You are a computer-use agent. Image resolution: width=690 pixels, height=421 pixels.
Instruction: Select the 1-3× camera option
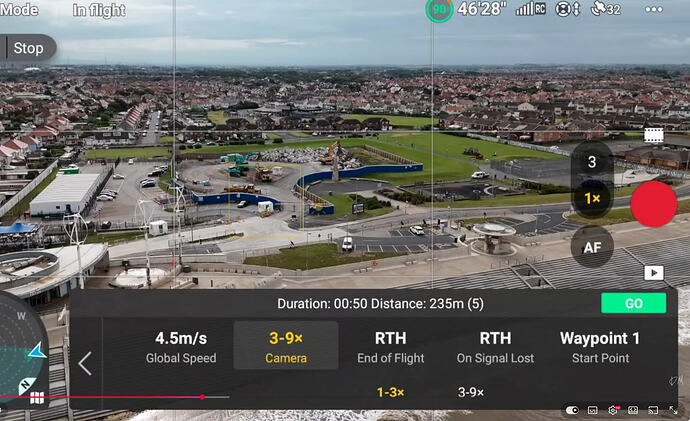click(x=390, y=393)
